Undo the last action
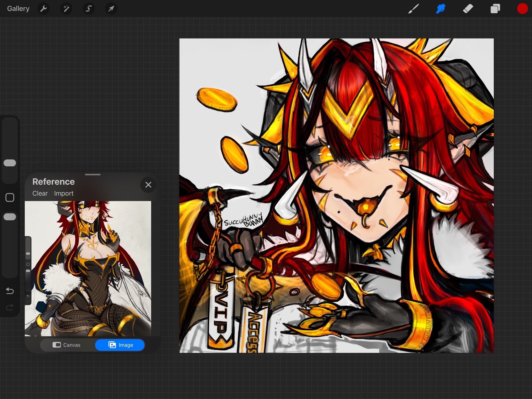The height and width of the screenshot is (399, 532). point(10,291)
